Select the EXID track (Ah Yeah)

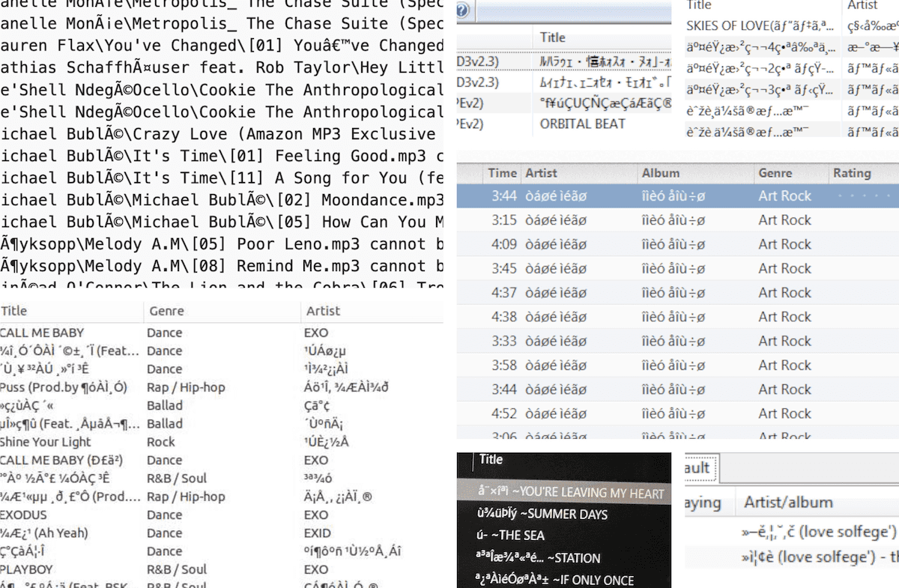pyautogui.click(x=41, y=533)
